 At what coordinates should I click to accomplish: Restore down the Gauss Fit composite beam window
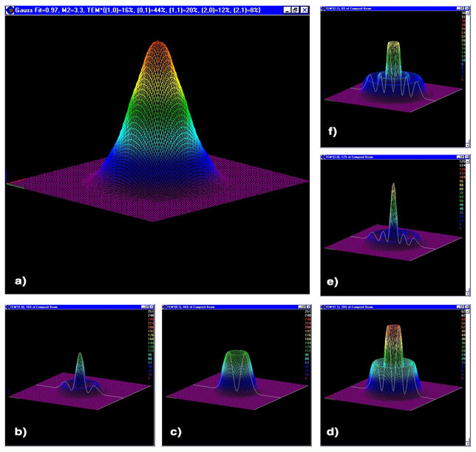(x=296, y=10)
